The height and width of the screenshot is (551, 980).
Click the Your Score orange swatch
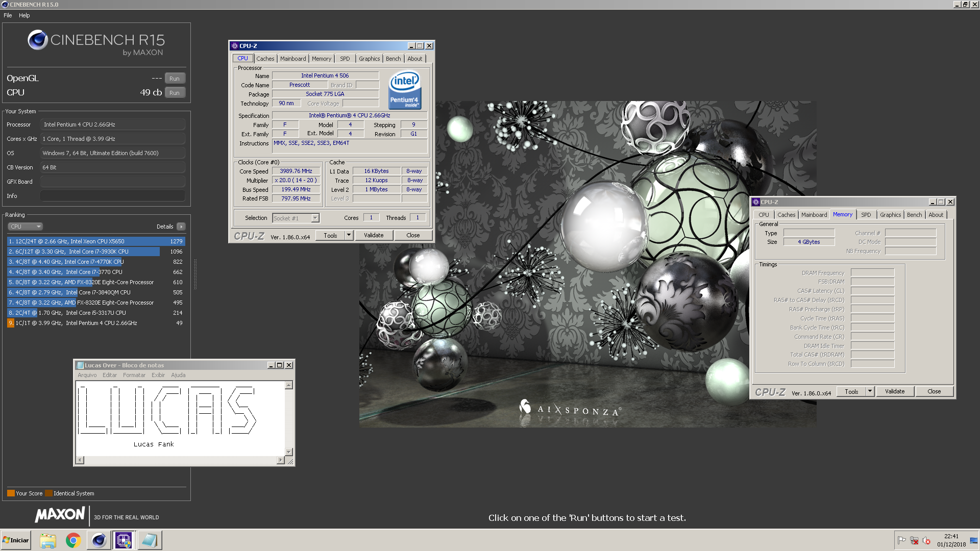coord(11,493)
